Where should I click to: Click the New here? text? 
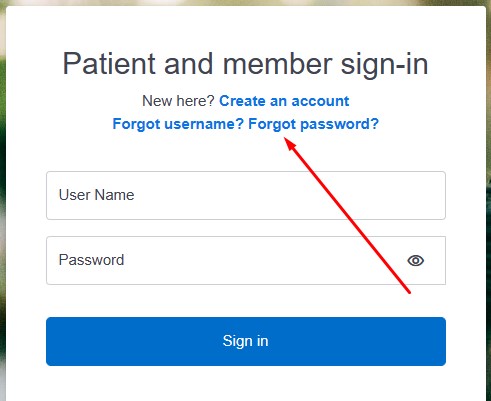pos(178,101)
